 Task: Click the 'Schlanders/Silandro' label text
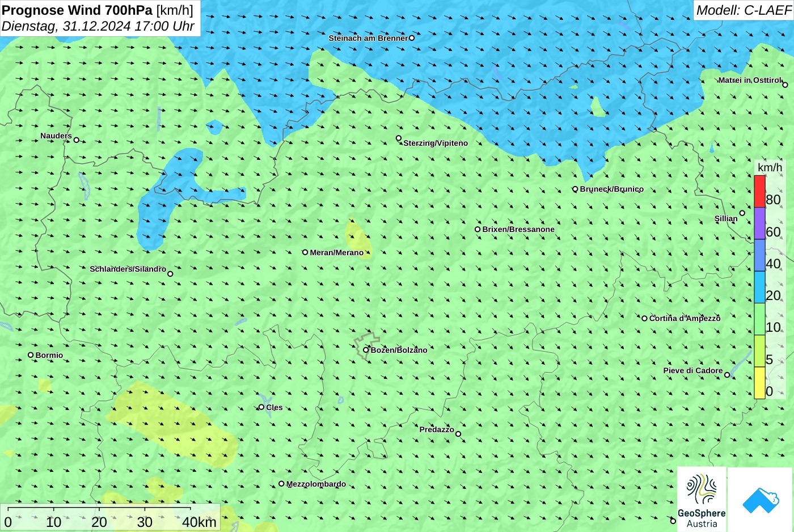click(x=128, y=269)
